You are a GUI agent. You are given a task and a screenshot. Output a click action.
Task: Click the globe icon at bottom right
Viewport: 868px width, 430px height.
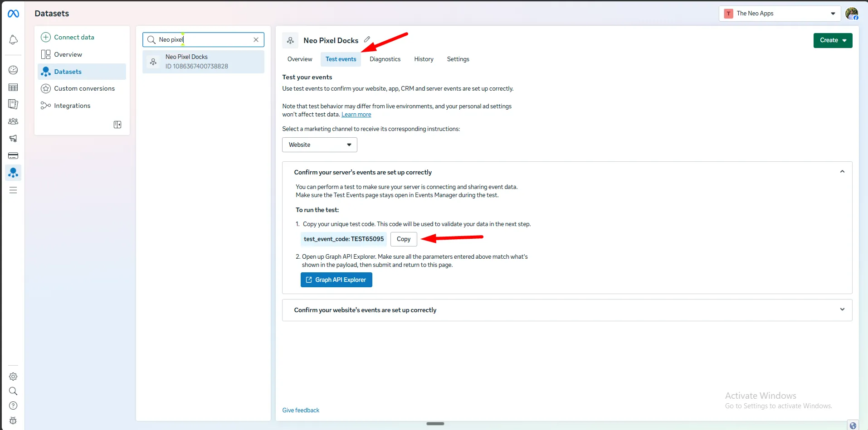[853, 425]
